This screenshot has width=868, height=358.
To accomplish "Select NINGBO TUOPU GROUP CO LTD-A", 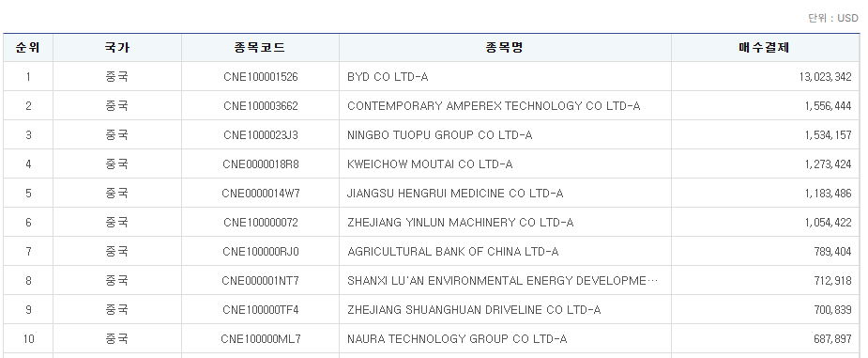I will point(439,135).
